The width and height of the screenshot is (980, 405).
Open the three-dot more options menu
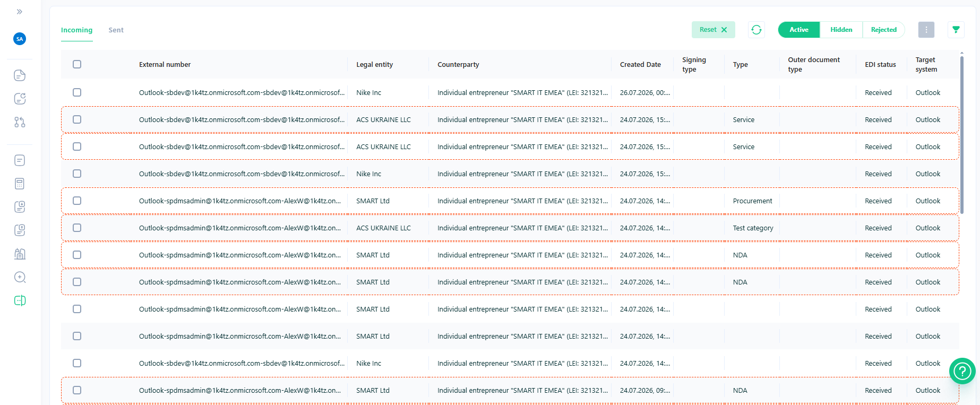(x=926, y=30)
